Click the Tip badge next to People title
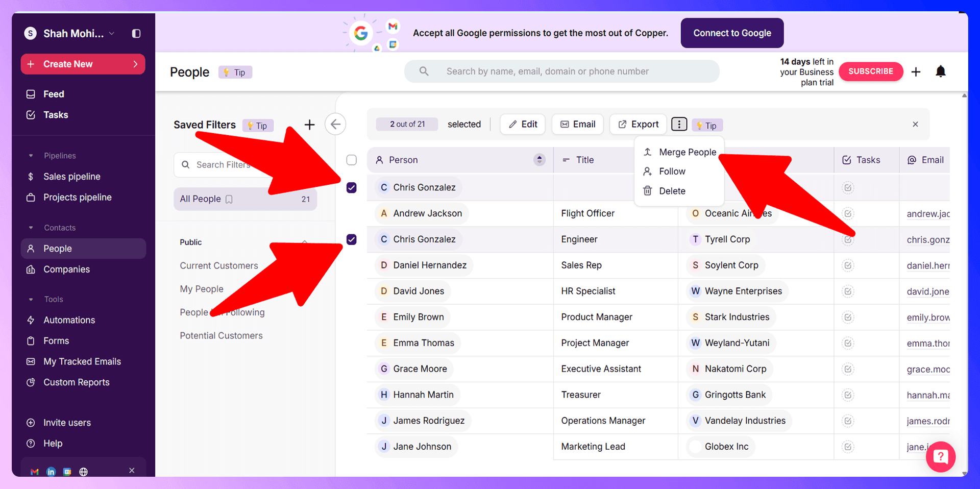The width and height of the screenshot is (980, 489). [x=235, y=72]
